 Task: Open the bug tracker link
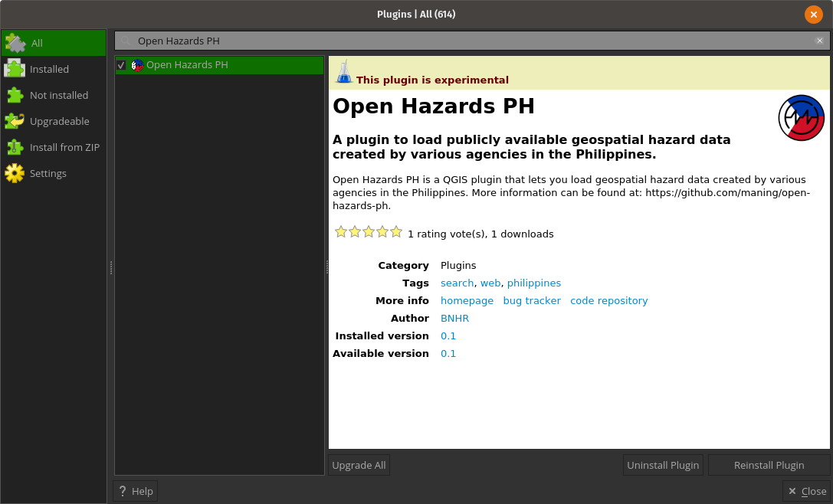532,300
